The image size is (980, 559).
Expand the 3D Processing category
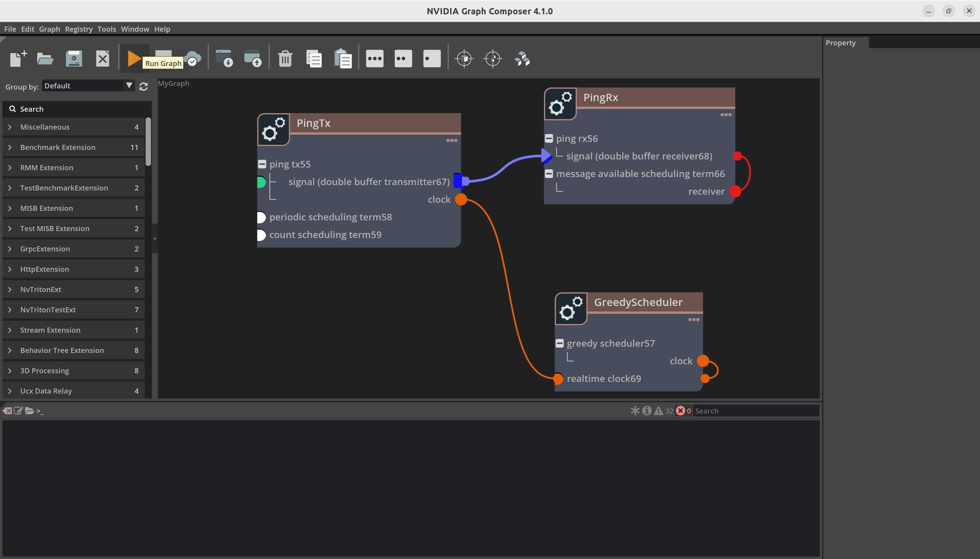coord(74,371)
